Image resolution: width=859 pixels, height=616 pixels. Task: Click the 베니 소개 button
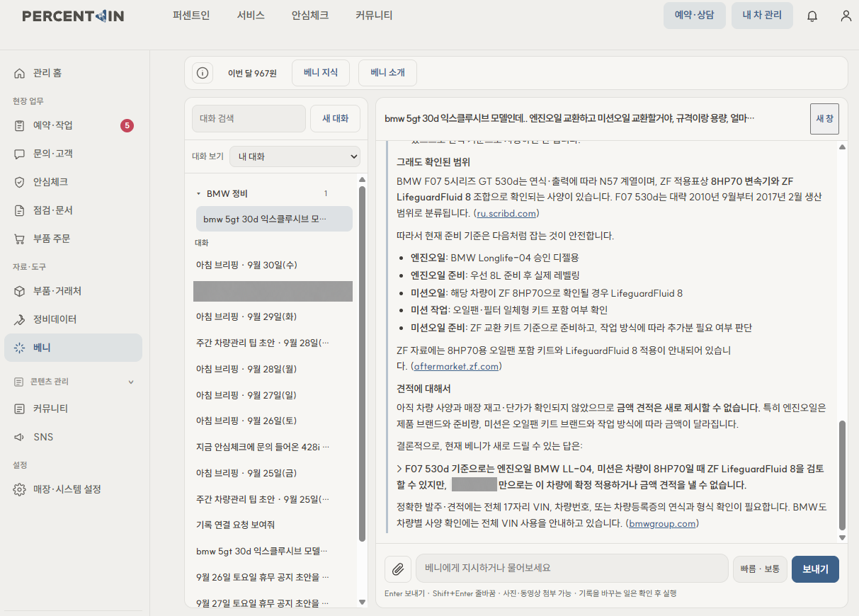point(387,73)
